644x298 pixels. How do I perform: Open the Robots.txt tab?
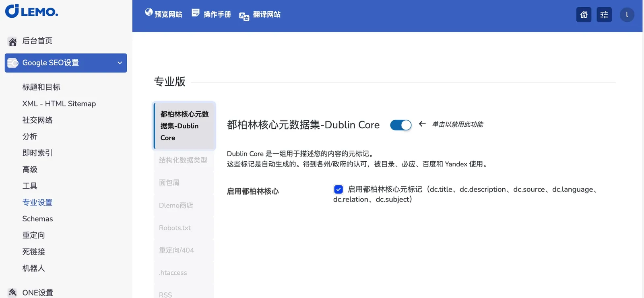coord(175,228)
